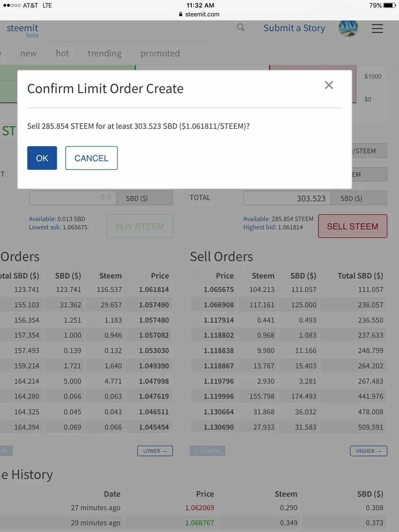Select buy order price 1.045454
399x532 pixels.
(154, 427)
